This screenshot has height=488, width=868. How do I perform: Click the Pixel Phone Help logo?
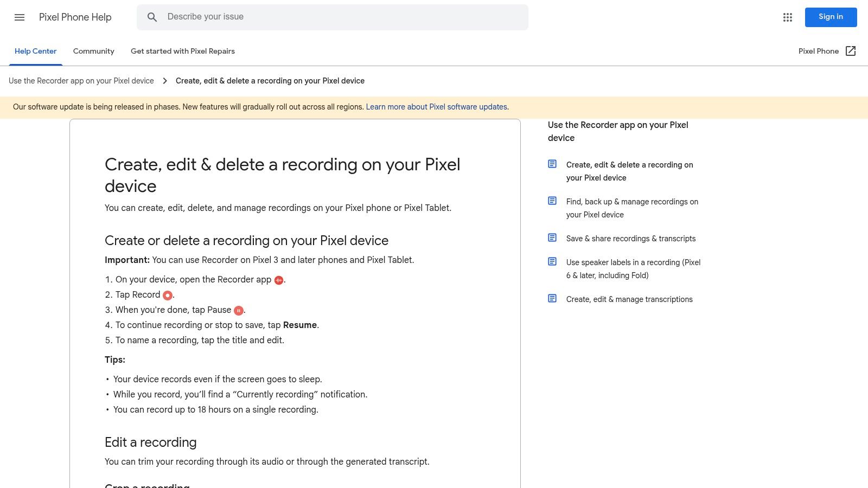[x=75, y=17]
